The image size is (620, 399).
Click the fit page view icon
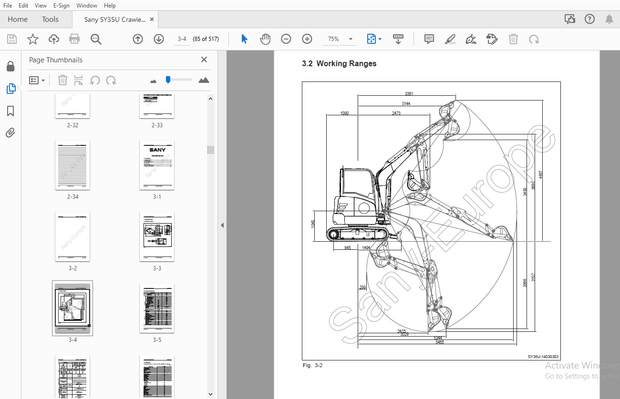[x=371, y=39]
